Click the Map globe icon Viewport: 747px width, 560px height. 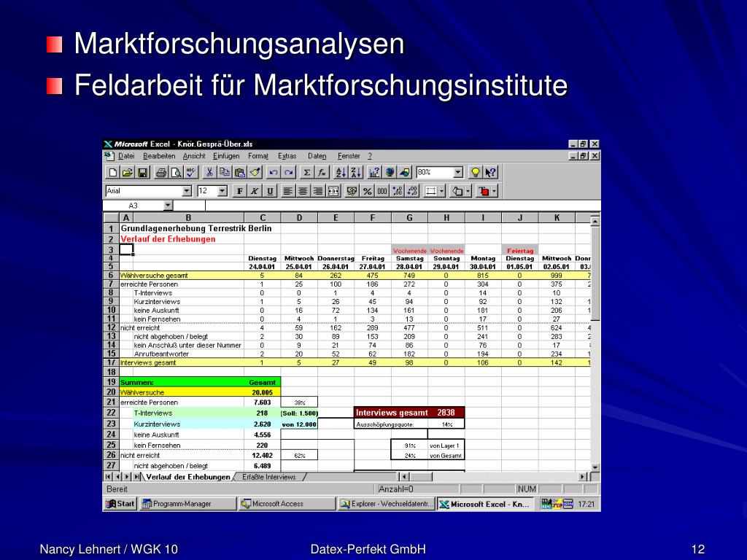pyautogui.click(x=390, y=172)
